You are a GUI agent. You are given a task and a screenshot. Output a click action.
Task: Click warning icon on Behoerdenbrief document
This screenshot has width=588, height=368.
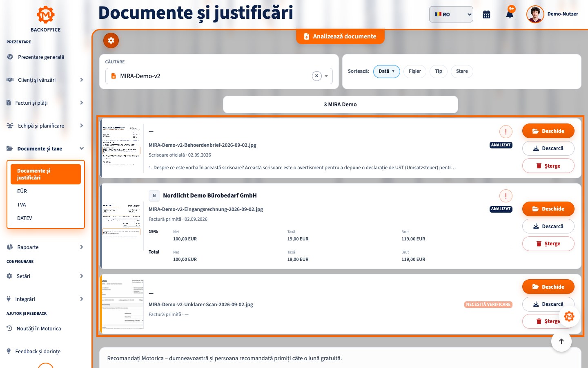click(506, 132)
